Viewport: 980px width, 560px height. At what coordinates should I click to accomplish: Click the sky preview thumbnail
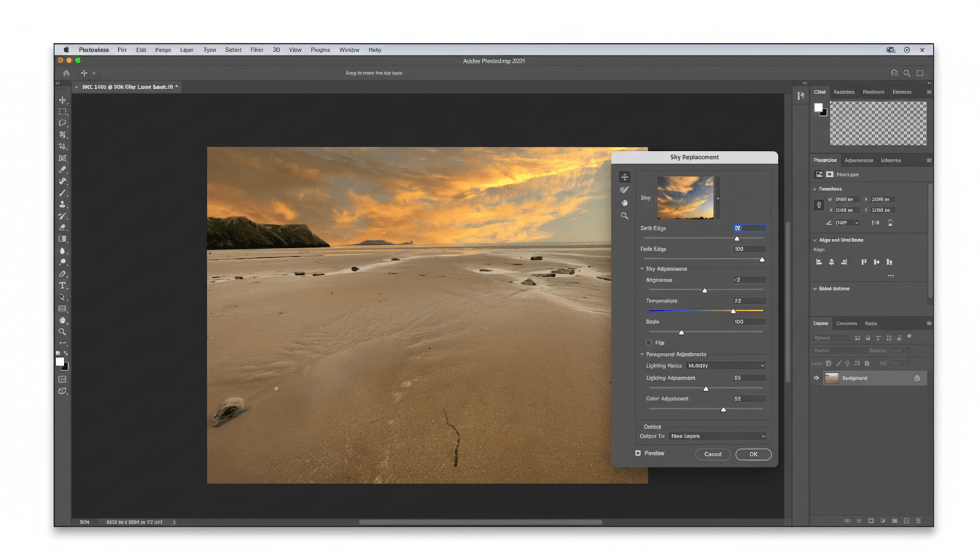[x=686, y=198]
